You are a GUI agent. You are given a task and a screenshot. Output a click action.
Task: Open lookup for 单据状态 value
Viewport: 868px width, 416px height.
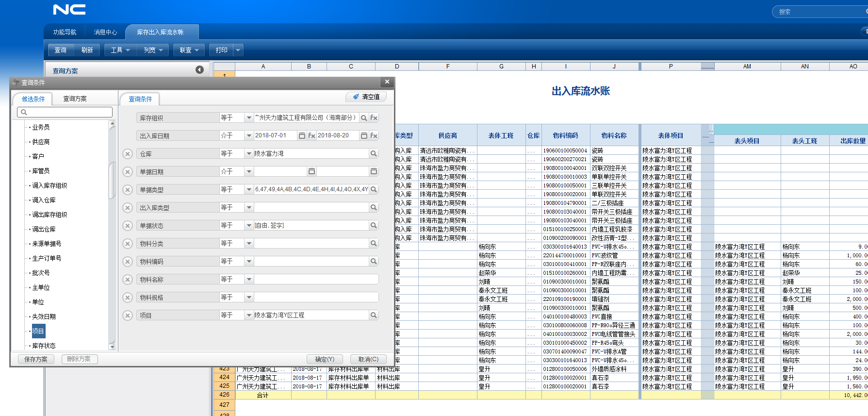pyautogui.click(x=374, y=225)
